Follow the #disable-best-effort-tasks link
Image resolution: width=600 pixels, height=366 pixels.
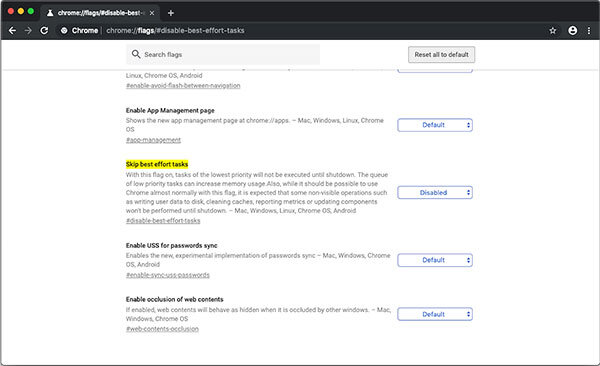[163, 221]
